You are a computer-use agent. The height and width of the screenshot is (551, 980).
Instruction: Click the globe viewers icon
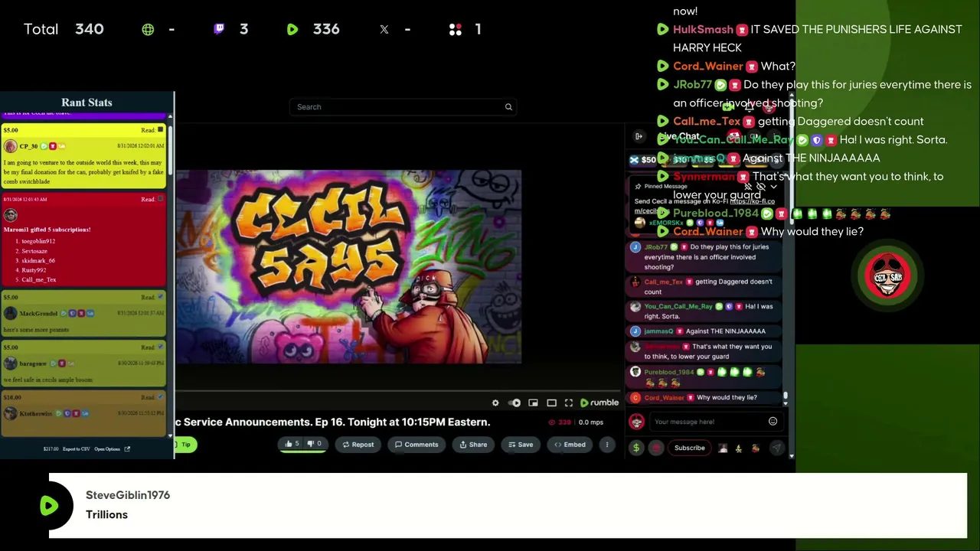coord(148,29)
